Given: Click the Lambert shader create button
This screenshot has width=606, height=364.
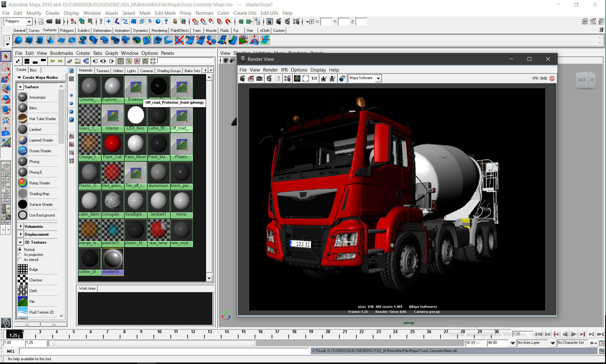Looking at the screenshot, I should point(38,129).
